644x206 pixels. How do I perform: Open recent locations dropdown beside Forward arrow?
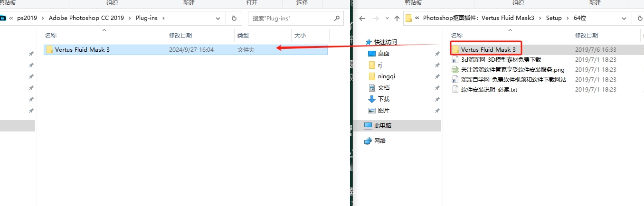(387, 19)
